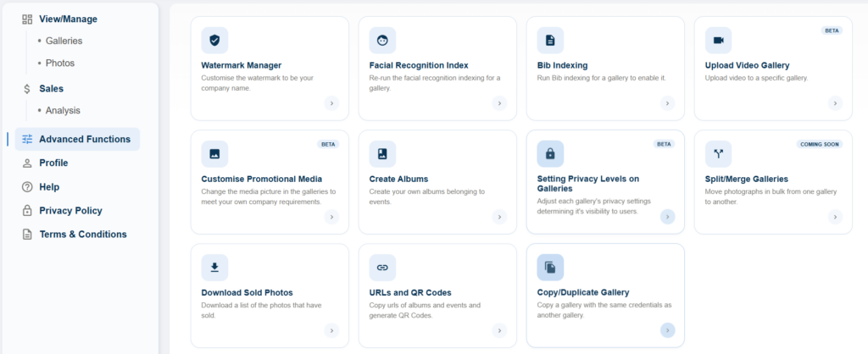Select Sales in the sidebar menu

[52, 88]
